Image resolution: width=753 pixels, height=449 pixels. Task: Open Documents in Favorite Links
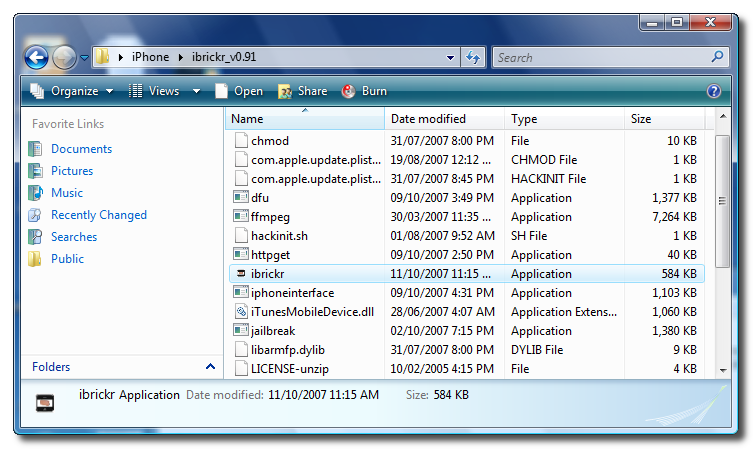[x=81, y=149]
